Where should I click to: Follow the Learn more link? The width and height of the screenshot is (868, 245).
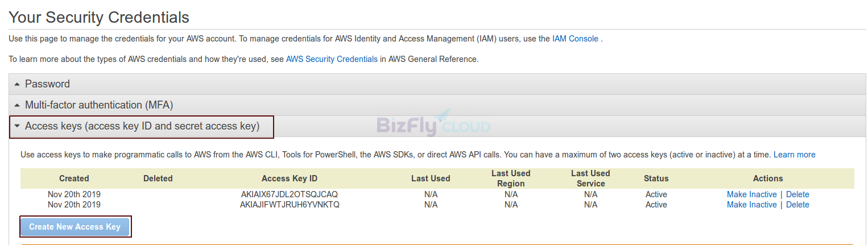(794, 155)
